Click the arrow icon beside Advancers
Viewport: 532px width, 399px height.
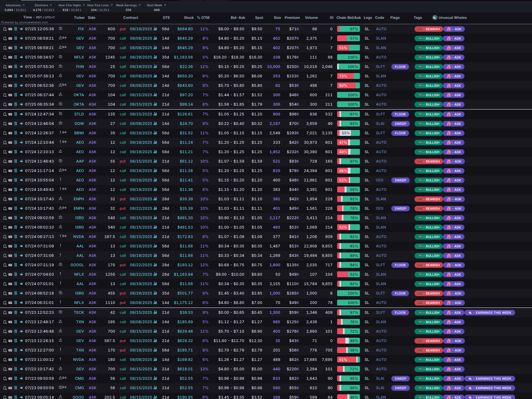point(23,5)
